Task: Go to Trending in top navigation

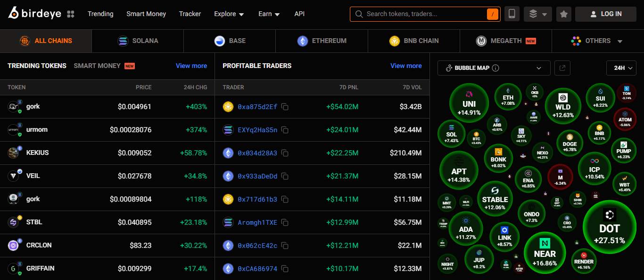Action: coord(100,14)
